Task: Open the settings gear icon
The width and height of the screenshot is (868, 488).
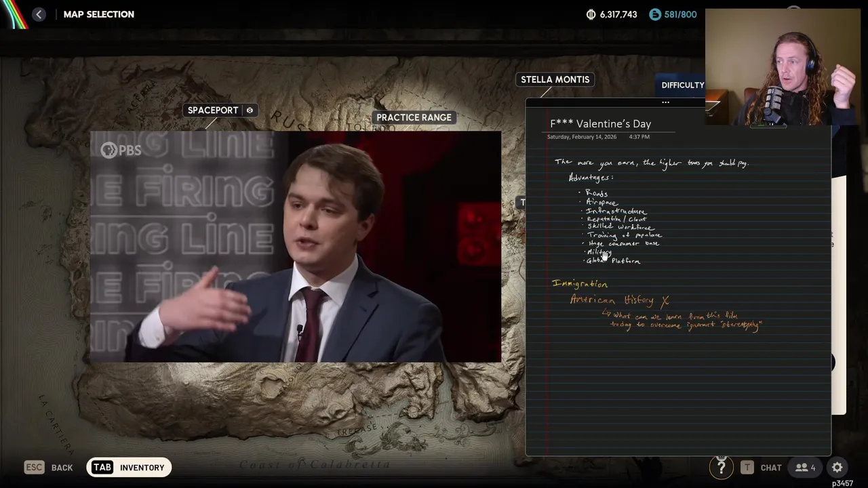Action: [x=837, y=468]
